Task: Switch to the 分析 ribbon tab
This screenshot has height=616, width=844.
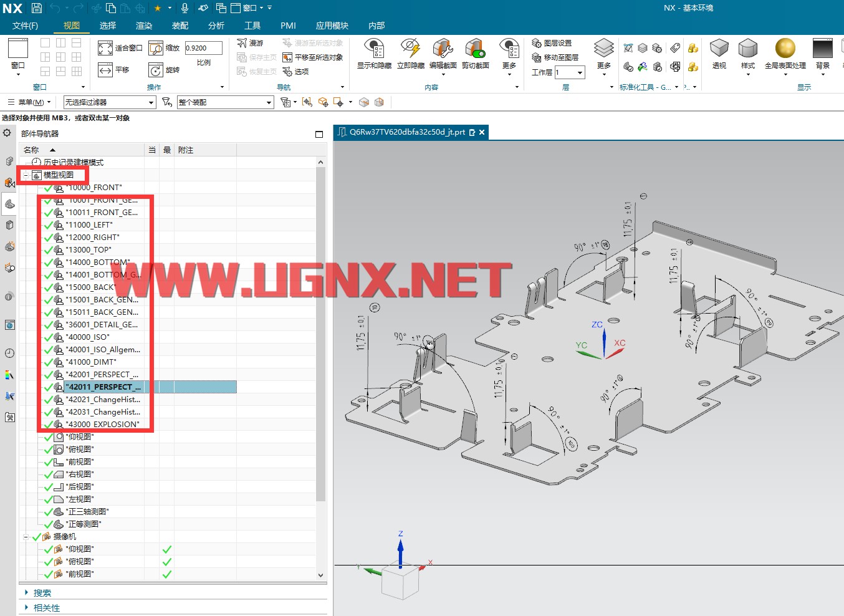Action: 216,26
